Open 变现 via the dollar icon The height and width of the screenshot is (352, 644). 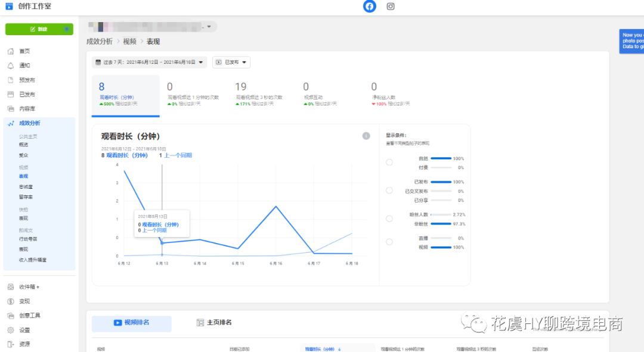11,301
